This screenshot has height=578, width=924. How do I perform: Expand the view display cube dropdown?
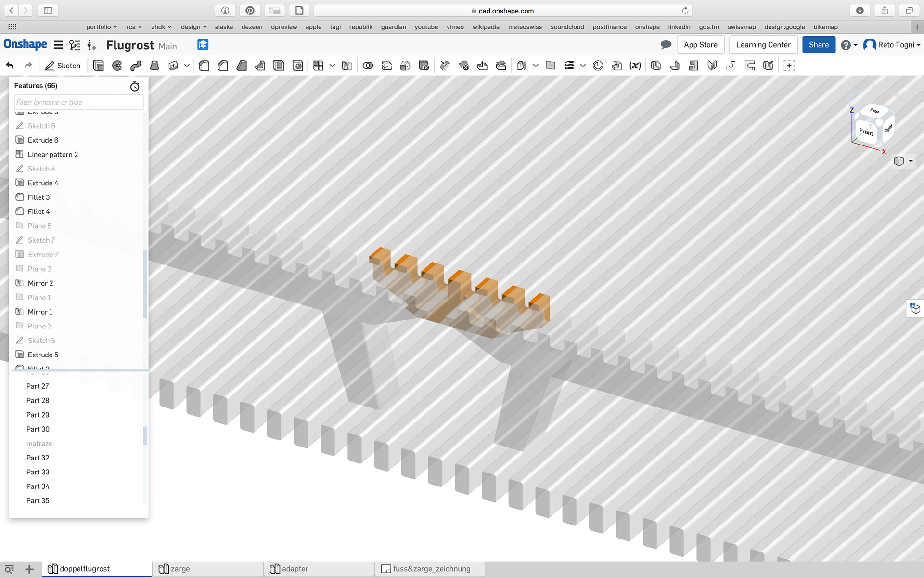pos(911,161)
